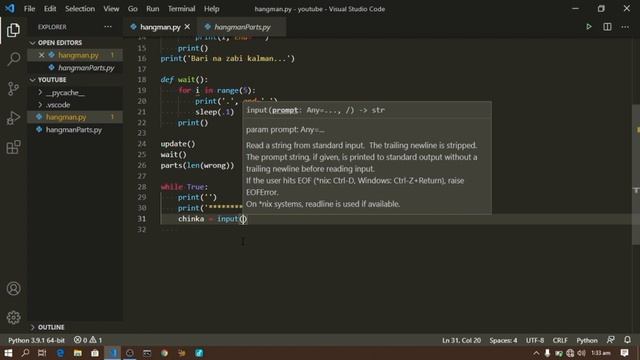Collapse the YOUTUBE folder section
This screenshot has height=360, width=640.
[x=75, y=80]
